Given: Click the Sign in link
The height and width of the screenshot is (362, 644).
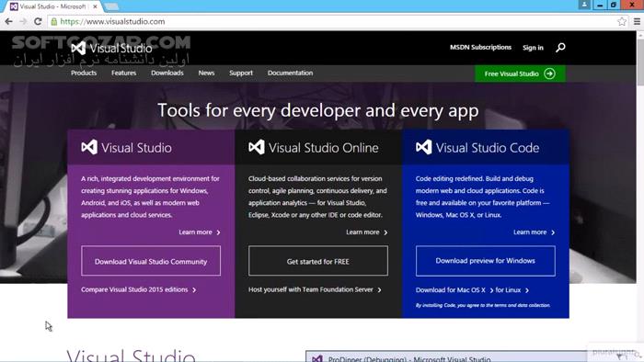Looking at the screenshot, I should [533, 48].
